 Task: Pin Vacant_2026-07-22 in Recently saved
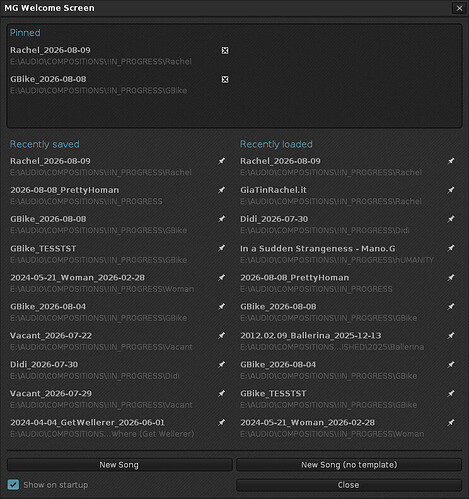coord(221,335)
